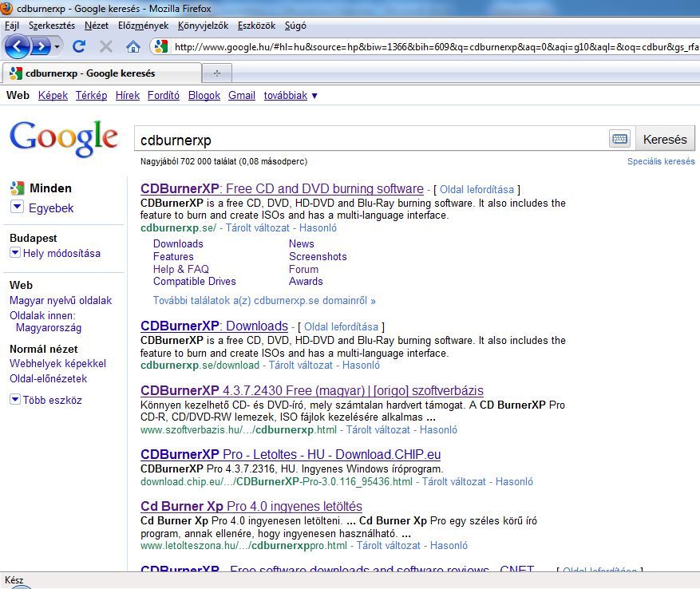
Task: Open the Screenshots sitelink
Action: click(318, 257)
